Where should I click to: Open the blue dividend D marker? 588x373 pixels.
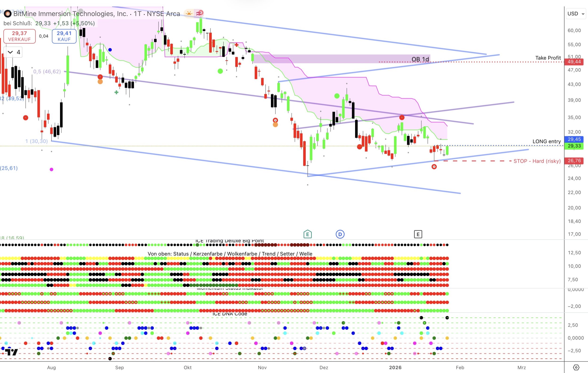340,234
